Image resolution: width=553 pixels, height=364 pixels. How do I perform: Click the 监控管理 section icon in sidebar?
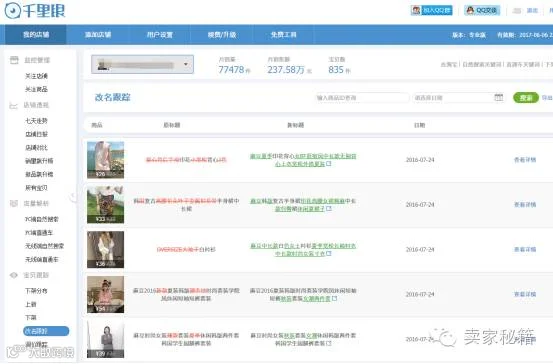coord(14,60)
